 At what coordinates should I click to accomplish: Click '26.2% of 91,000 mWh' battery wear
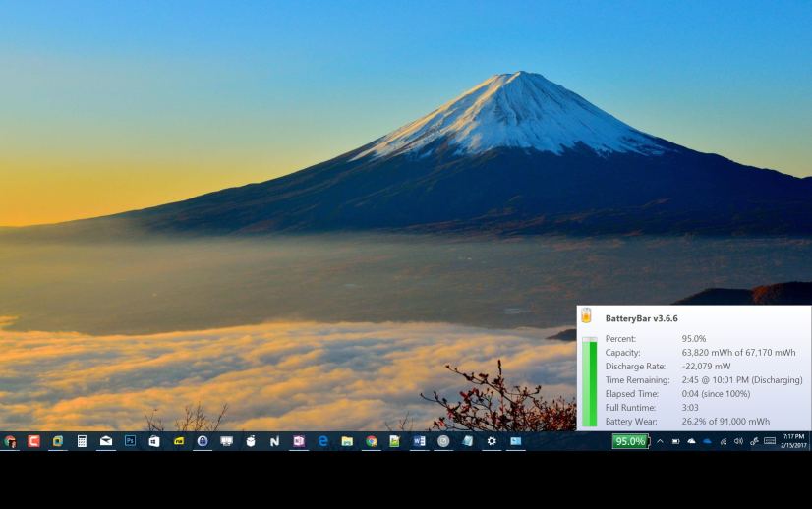[x=725, y=422]
